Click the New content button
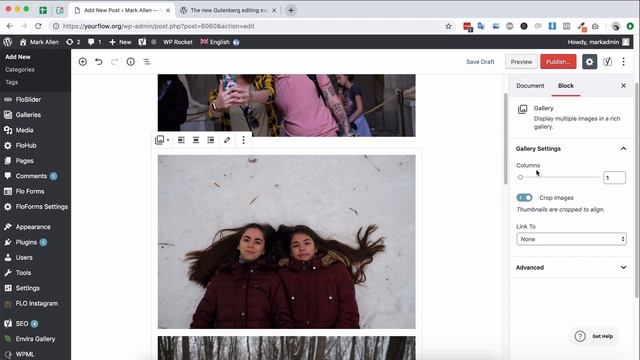 (120, 42)
